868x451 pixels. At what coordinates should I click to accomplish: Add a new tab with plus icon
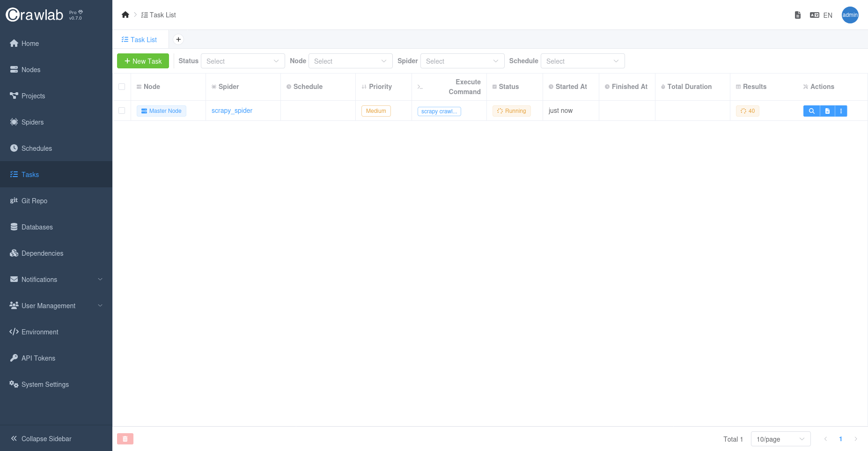pos(178,39)
